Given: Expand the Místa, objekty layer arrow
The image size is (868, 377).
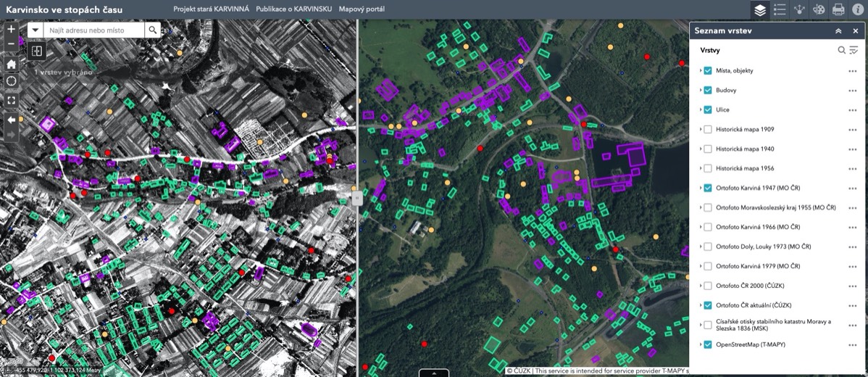Looking at the screenshot, I should (700, 71).
